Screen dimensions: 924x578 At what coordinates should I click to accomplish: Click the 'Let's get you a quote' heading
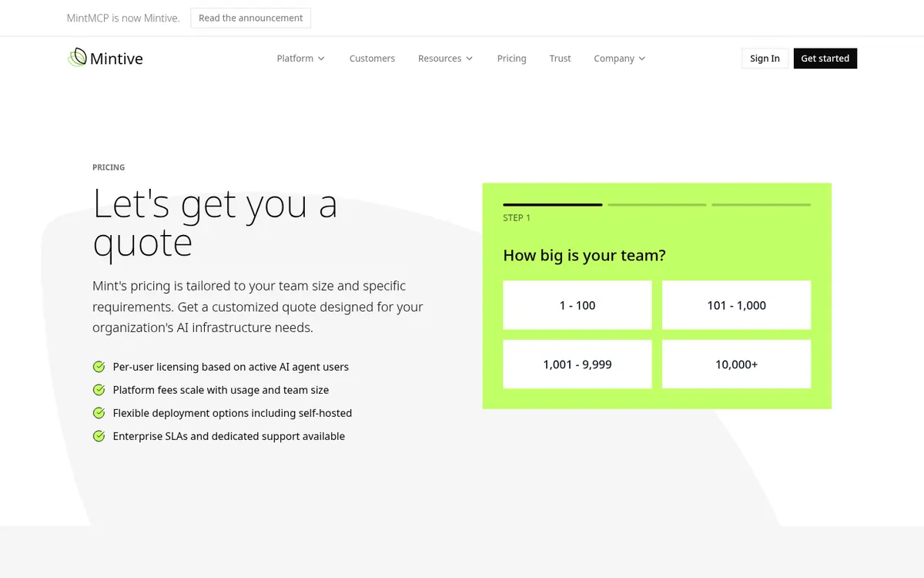pos(215,223)
